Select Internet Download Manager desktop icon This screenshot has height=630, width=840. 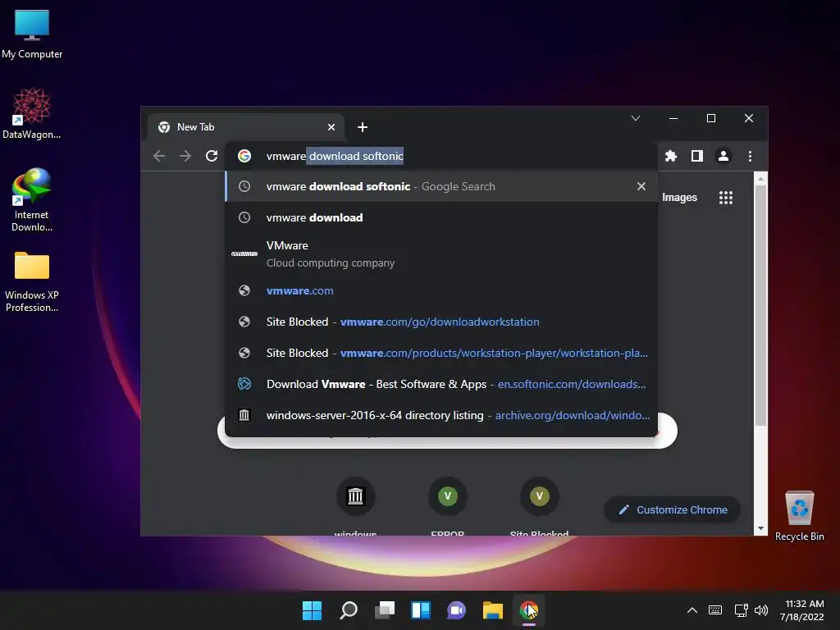32,200
